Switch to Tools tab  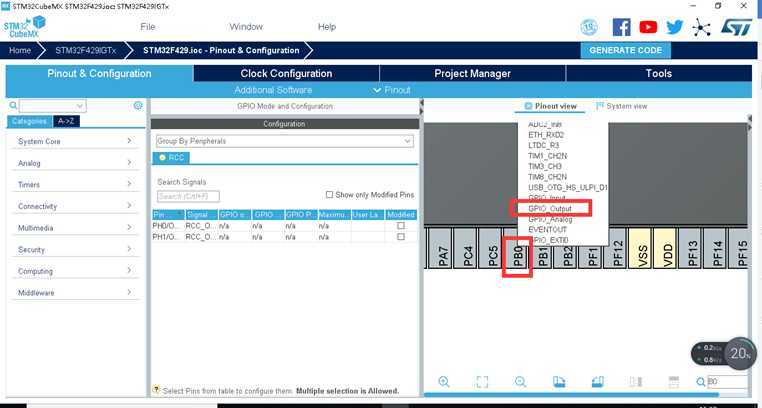coord(658,73)
